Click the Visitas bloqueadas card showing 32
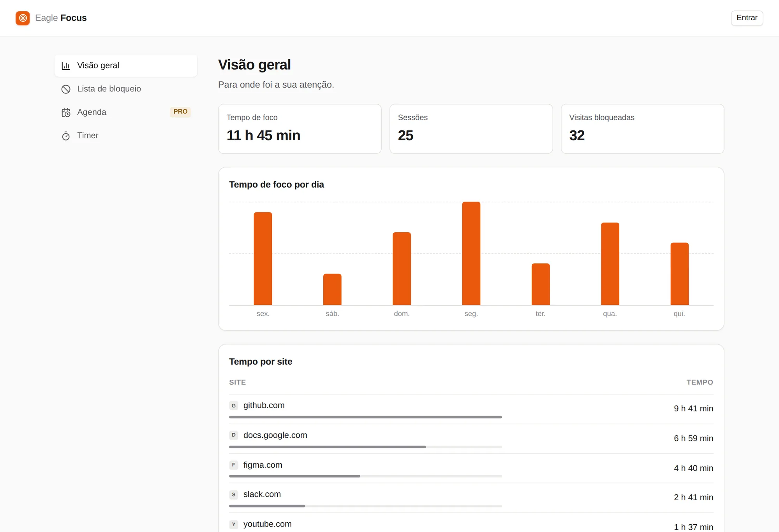This screenshot has width=779, height=532. tap(643, 129)
